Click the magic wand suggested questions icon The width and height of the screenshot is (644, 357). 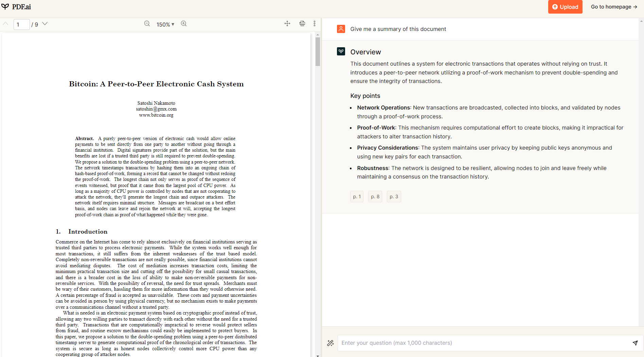330,343
